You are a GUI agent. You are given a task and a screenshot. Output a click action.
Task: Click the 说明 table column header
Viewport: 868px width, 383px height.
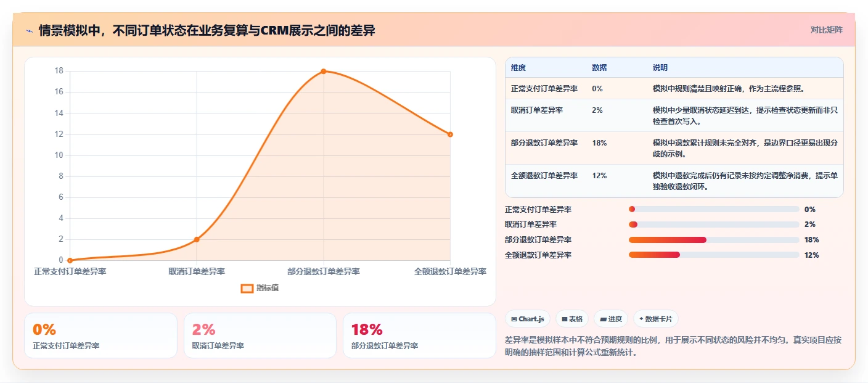click(660, 68)
